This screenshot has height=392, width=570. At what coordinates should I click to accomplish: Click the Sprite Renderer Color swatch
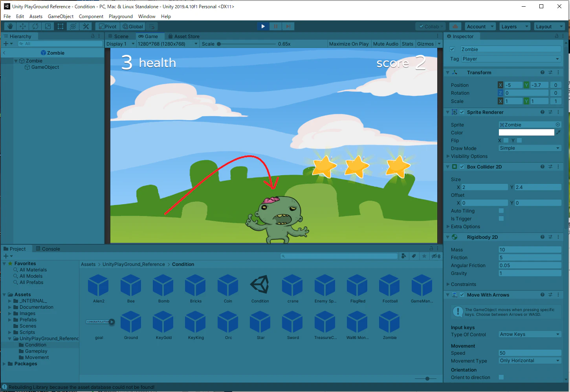(526, 132)
